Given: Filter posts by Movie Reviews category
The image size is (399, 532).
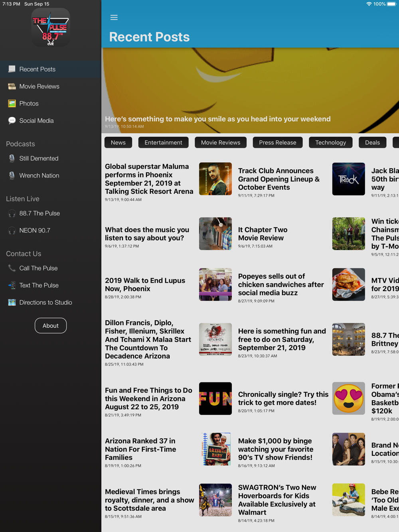Looking at the screenshot, I should click(221, 142).
